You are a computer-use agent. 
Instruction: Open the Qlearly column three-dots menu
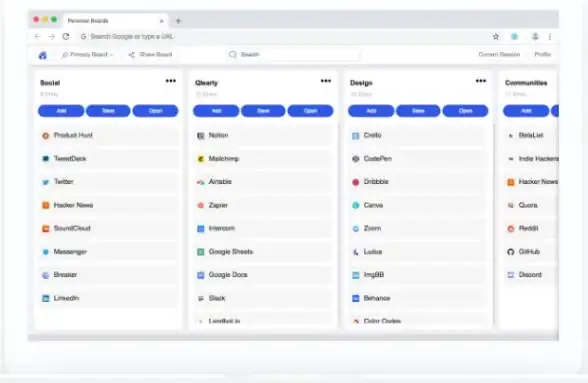326,81
